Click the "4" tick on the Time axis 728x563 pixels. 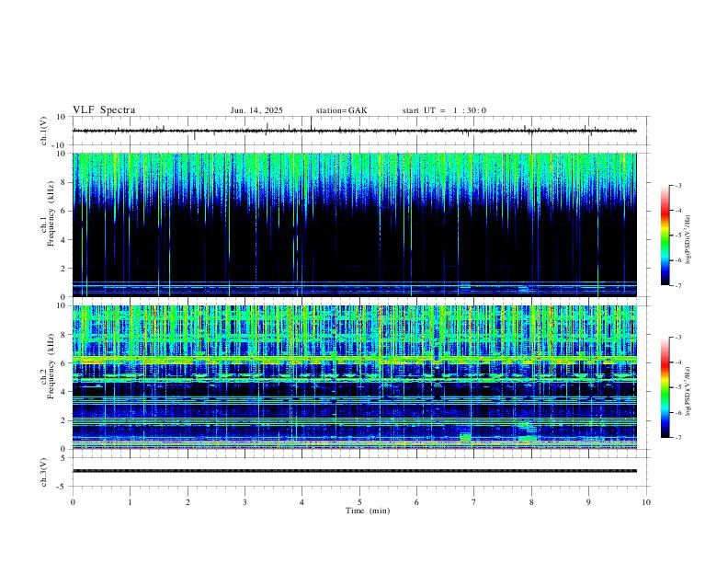click(x=301, y=502)
